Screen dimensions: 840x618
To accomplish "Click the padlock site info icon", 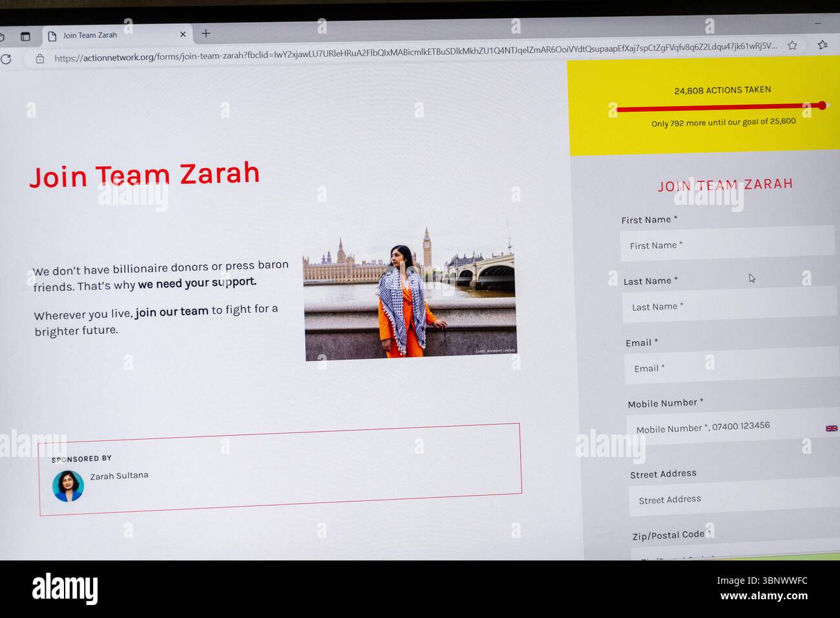I will [40, 59].
